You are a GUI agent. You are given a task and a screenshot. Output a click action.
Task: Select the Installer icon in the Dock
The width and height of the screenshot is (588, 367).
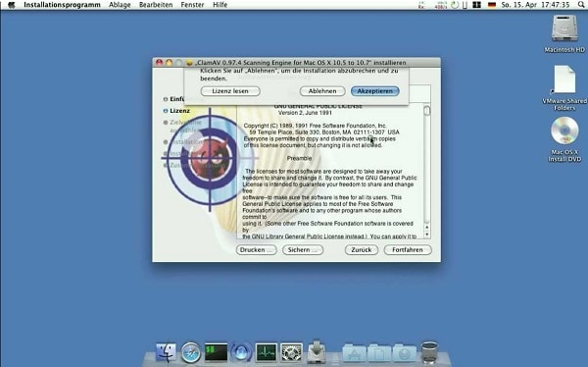317,351
